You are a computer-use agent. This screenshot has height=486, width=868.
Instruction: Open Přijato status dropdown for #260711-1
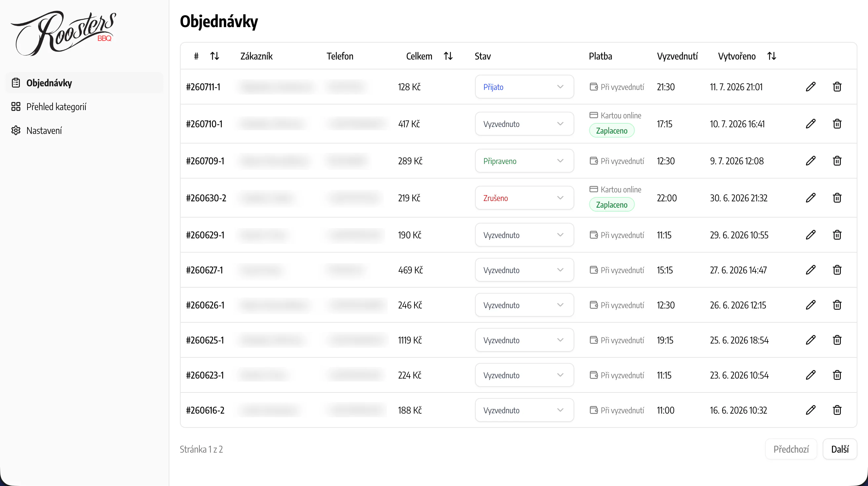tap(524, 87)
